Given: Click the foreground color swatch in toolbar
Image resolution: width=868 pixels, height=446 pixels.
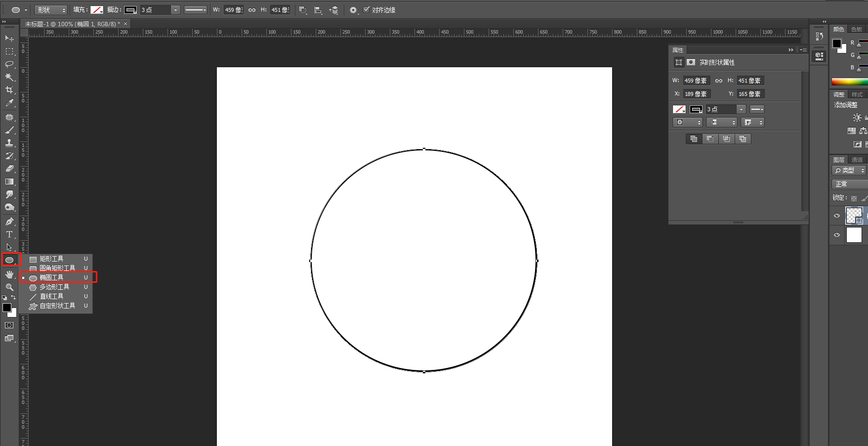Looking at the screenshot, I should coord(7,308).
